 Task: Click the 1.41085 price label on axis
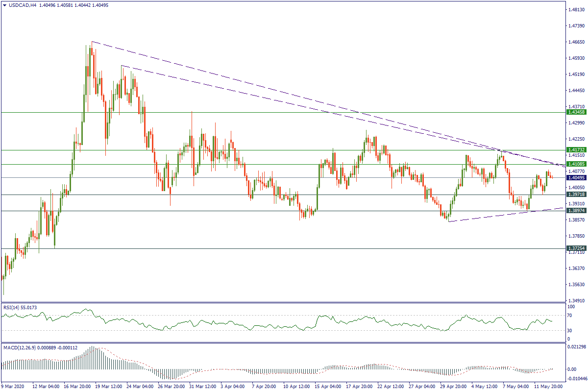coord(576,164)
